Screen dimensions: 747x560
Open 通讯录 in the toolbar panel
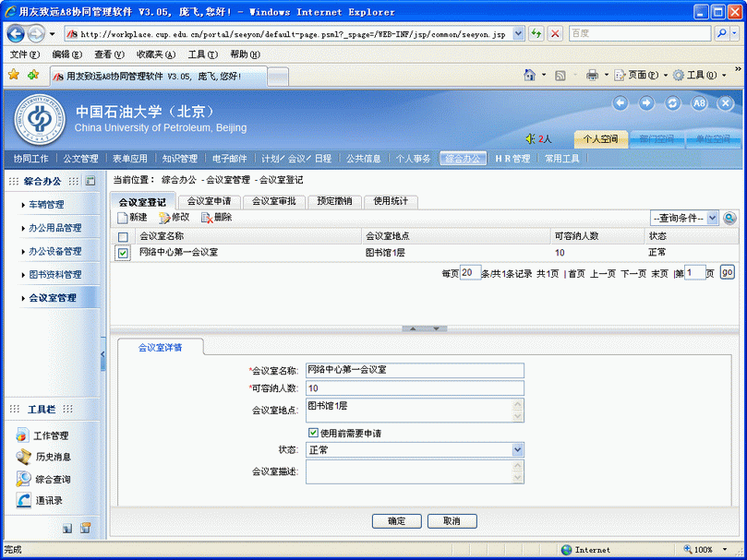[x=24, y=500]
